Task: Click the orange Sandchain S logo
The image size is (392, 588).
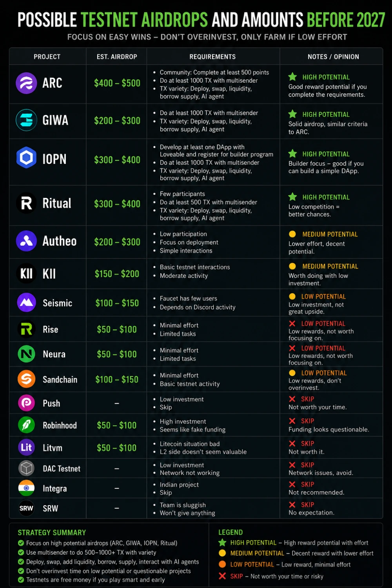Action: [x=26, y=379]
